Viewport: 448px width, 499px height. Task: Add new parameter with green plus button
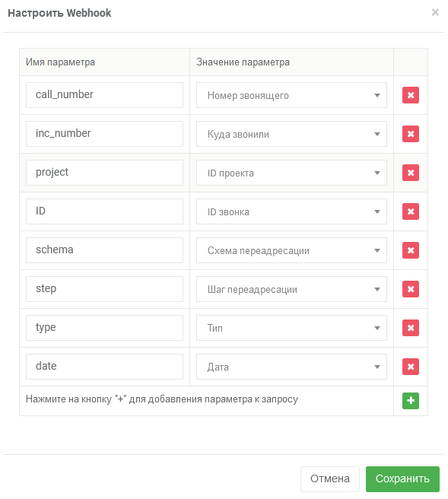[411, 401]
